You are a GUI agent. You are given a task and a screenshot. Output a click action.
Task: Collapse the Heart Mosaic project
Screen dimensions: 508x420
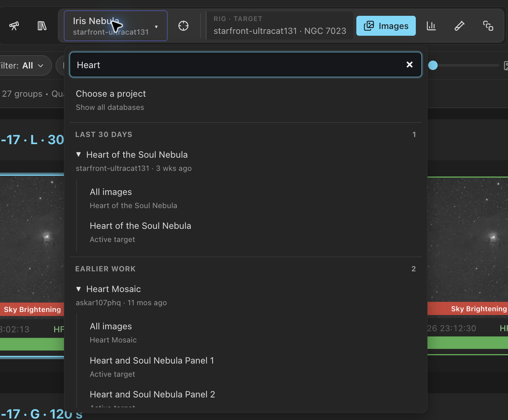(x=79, y=289)
